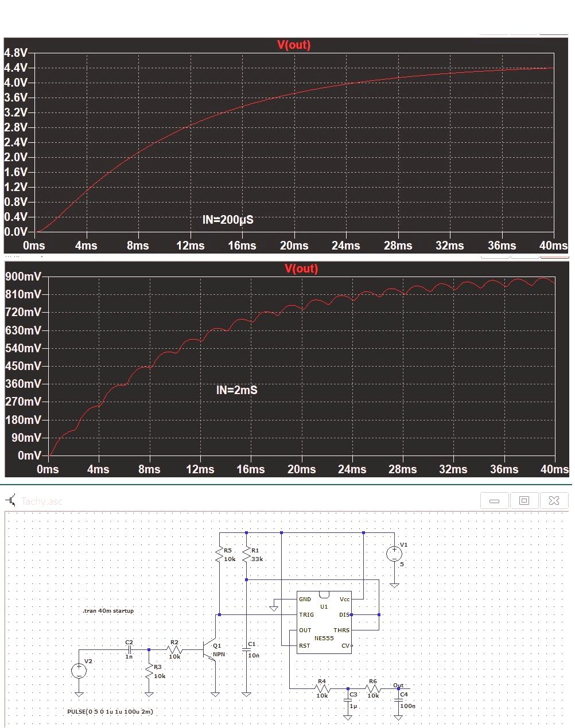Click the NE555 timer U1 component
The image size is (575, 728).
324,622
